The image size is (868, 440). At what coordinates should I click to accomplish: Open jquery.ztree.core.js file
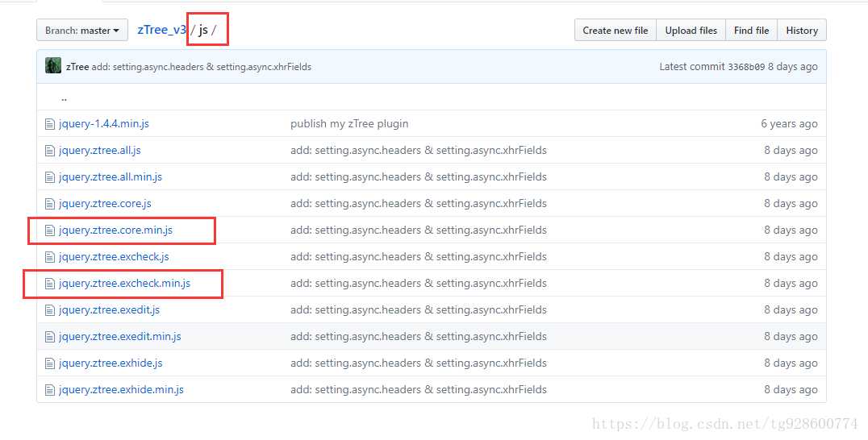105,203
